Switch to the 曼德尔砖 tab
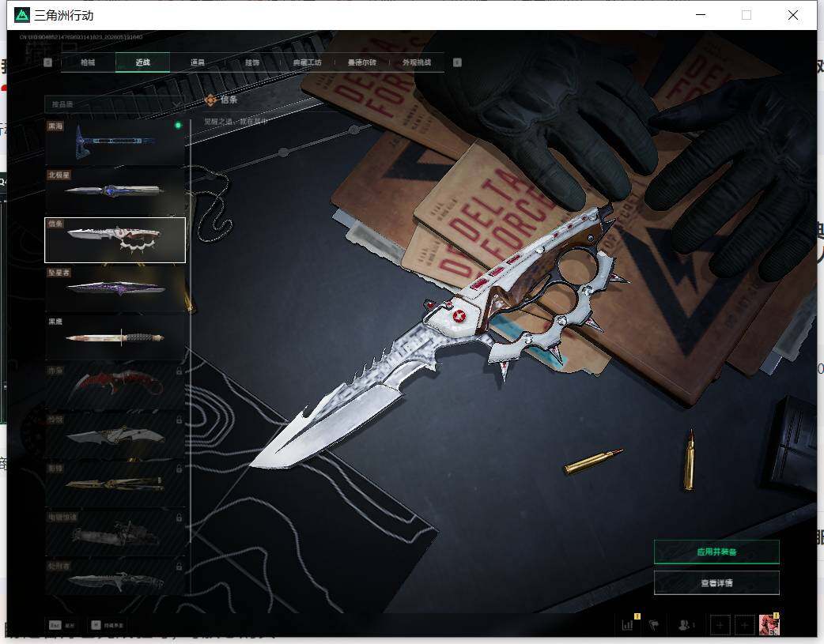The image size is (824, 644). coord(361,62)
